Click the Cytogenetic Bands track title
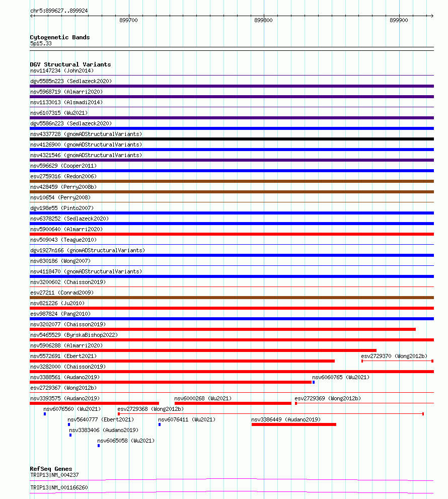The width and height of the screenshot is (448, 499). tap(60, 37)
